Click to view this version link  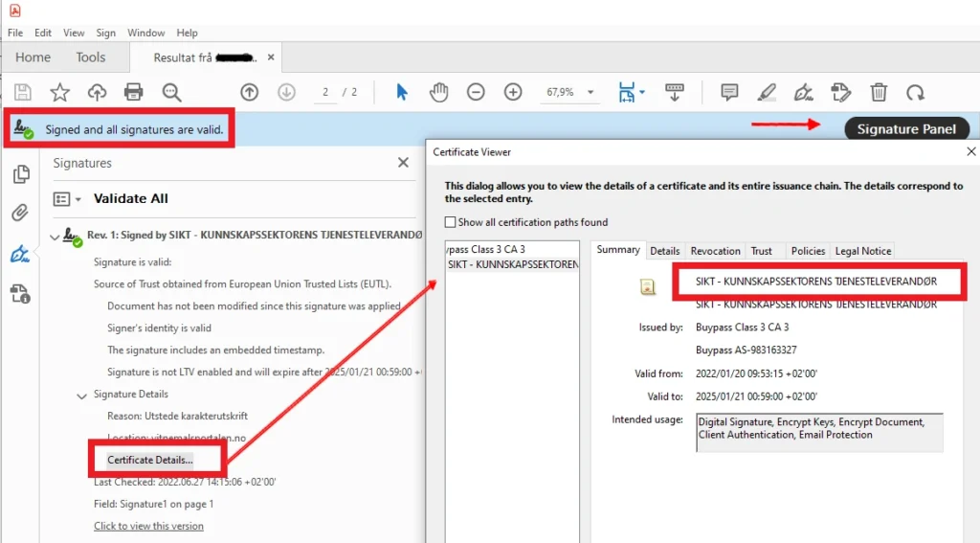[148, 526]
